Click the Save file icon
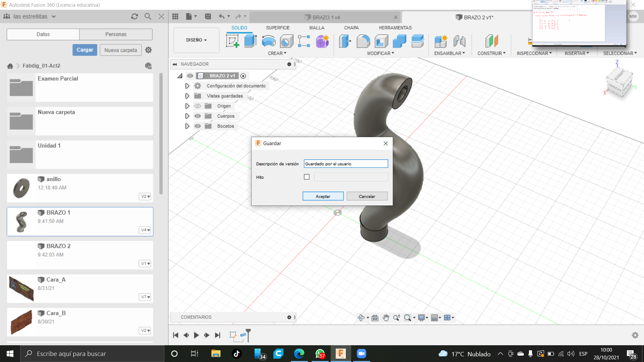The width and height of the screenshot is (644, 362). (208, 16)
